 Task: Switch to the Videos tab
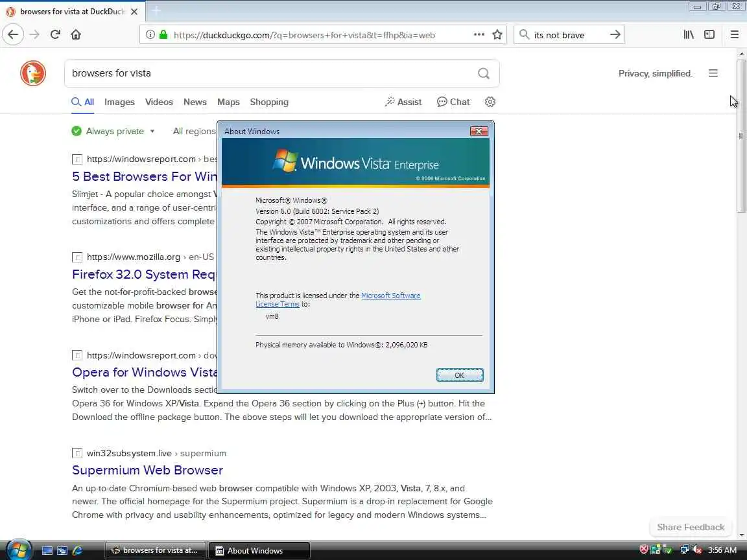click(x=159, y=102)
